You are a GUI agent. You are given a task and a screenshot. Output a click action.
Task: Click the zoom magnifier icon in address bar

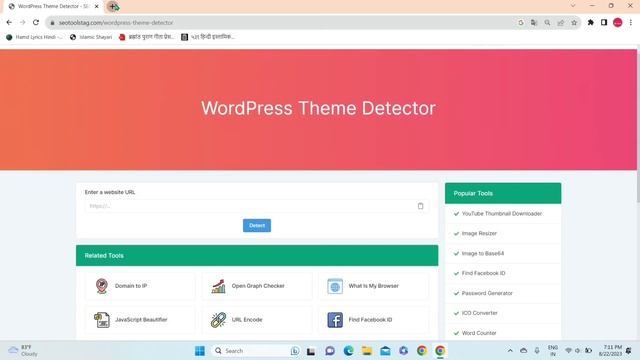click(x=547, y=23)
